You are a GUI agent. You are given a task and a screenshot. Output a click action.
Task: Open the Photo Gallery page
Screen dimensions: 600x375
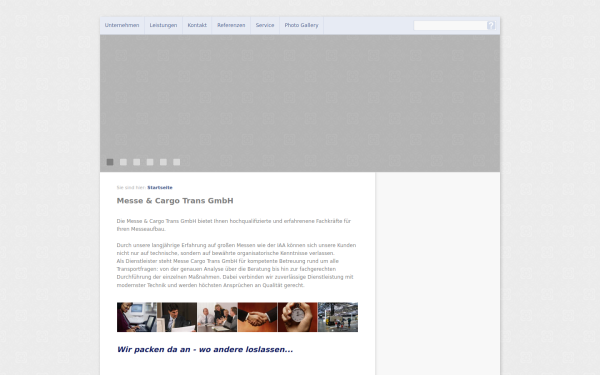[302, 25]
